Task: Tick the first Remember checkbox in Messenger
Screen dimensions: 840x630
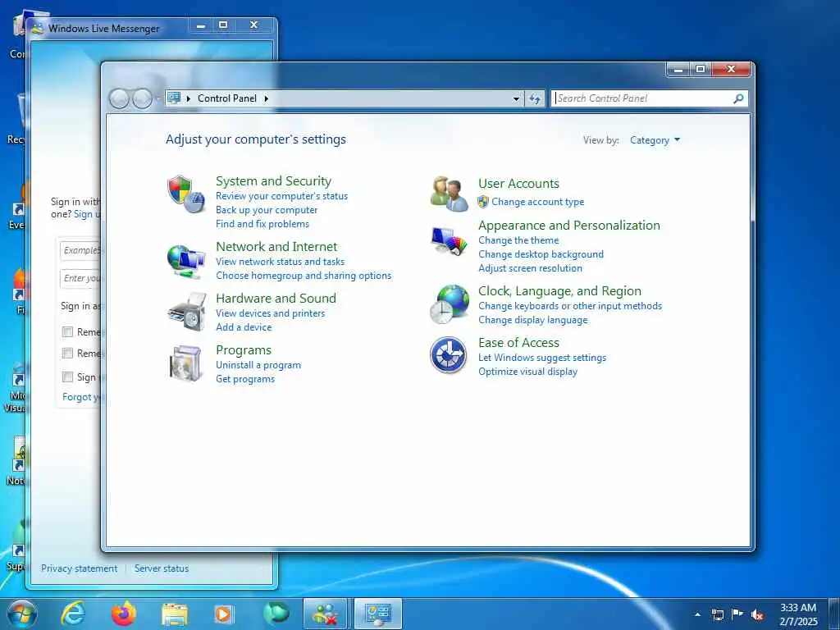Action: click(x=67, y=332)
